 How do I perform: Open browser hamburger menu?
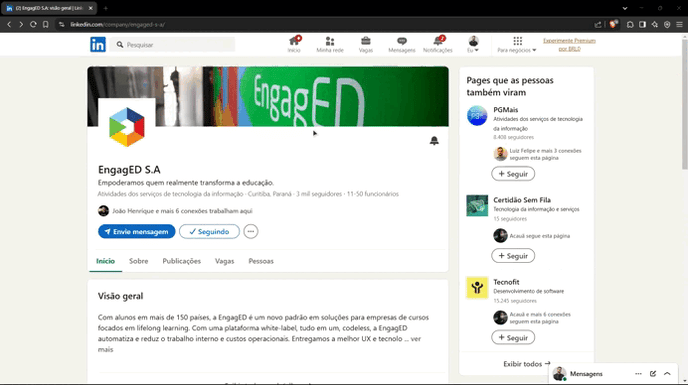[679, 25]
